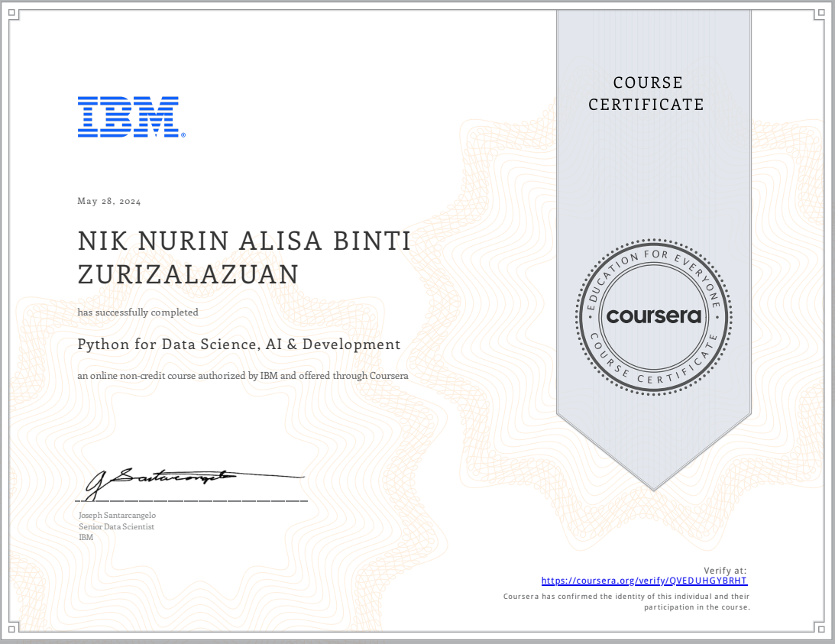
Task: Click the Coursera seal emblem
Action: tap(654, 316)
